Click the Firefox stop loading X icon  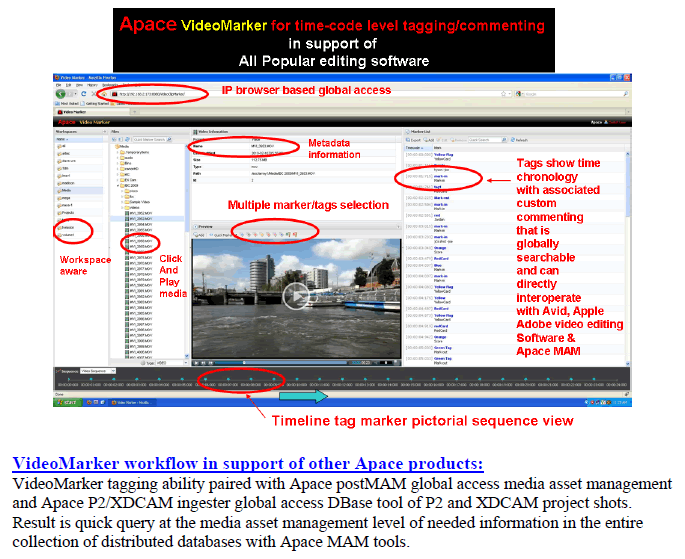pyautogui.click(x=93, y=94)
